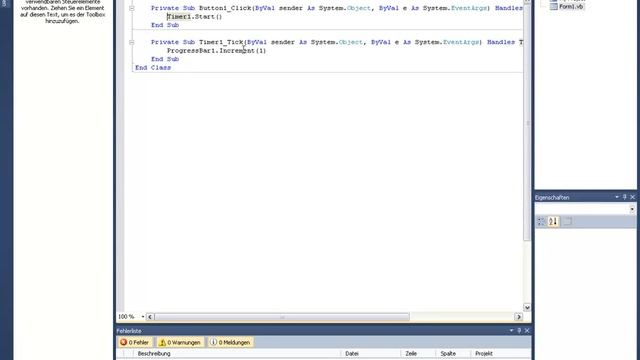Image resolution: width=640 pixels, height=360 pixels.
Task: Open the Fehlerliste window position menu arrow
Action: point(511,331)
